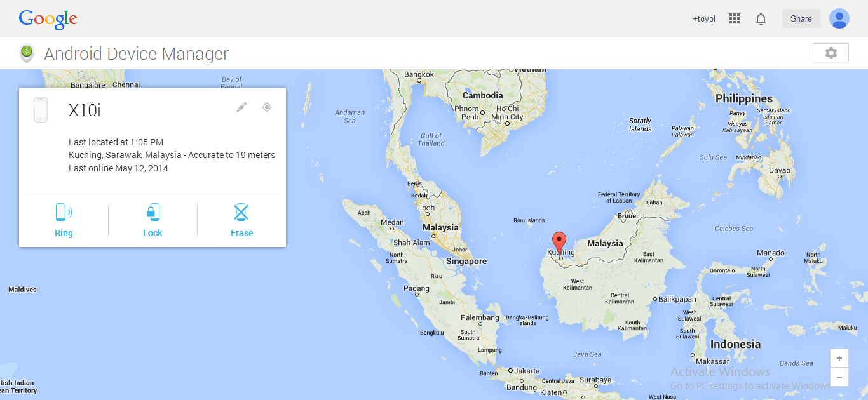Click the Jakarta city label
Viewport: 868px width, 400px height.
tap(527, 371)
